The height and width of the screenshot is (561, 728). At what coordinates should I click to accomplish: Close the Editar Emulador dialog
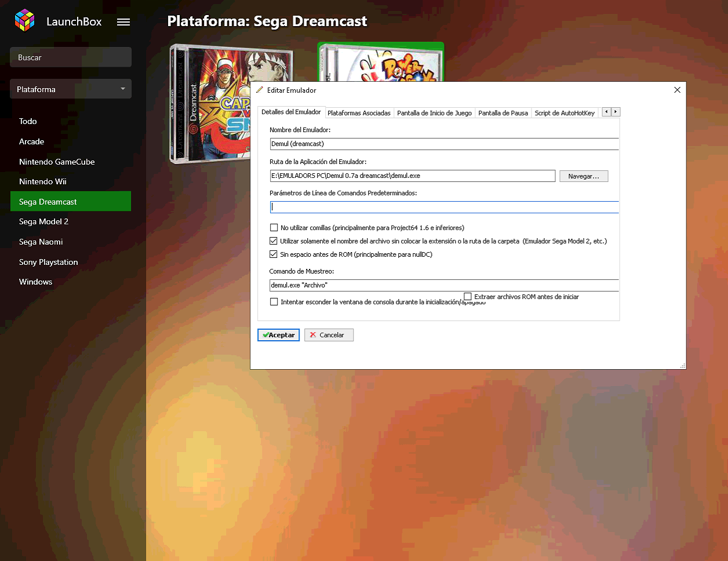pos(677,90)
